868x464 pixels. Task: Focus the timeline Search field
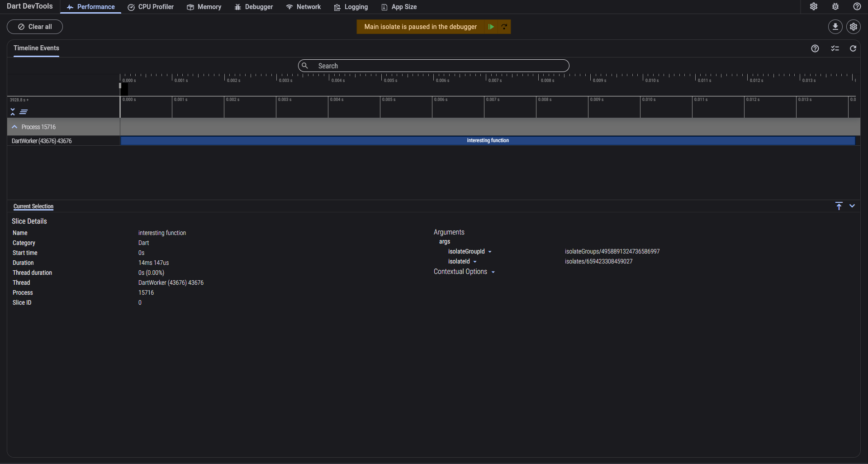tap(433, 66)
